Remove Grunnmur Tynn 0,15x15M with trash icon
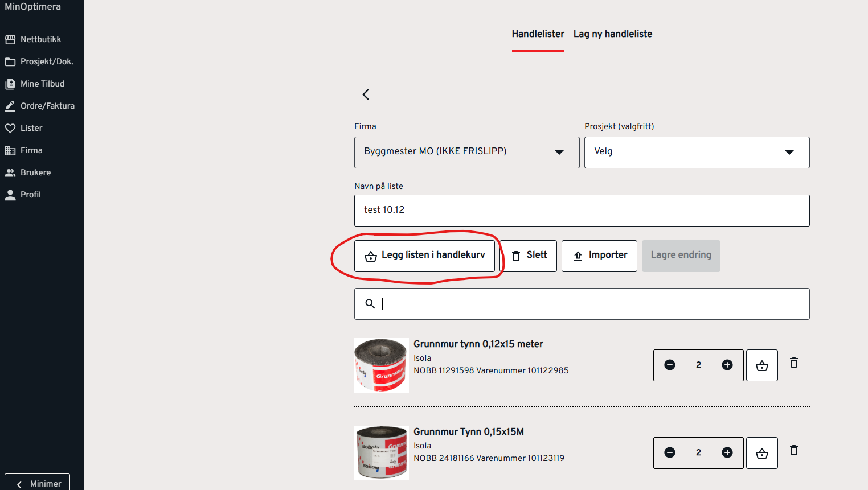This screenshot has height=490, width=868. coord(793,450)
